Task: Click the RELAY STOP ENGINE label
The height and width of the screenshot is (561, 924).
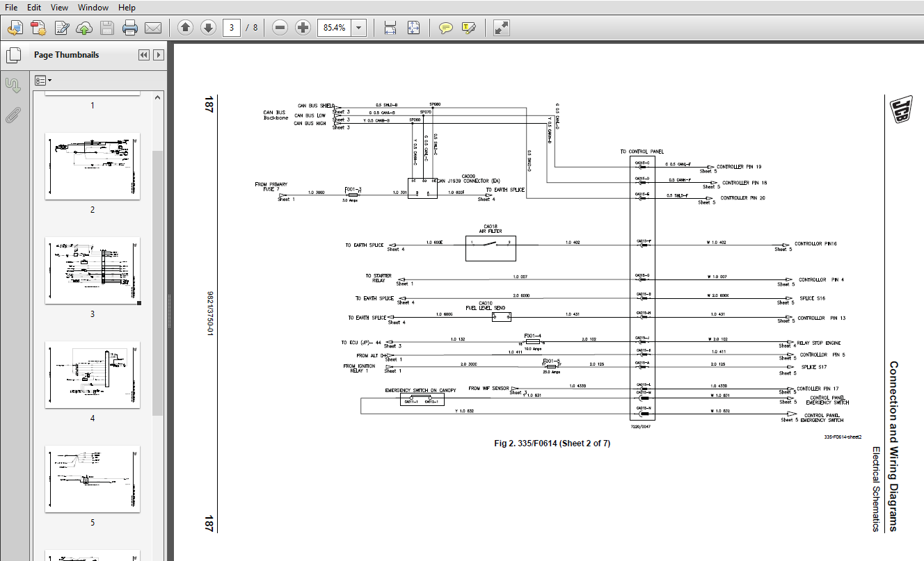Action: point(819,343)
